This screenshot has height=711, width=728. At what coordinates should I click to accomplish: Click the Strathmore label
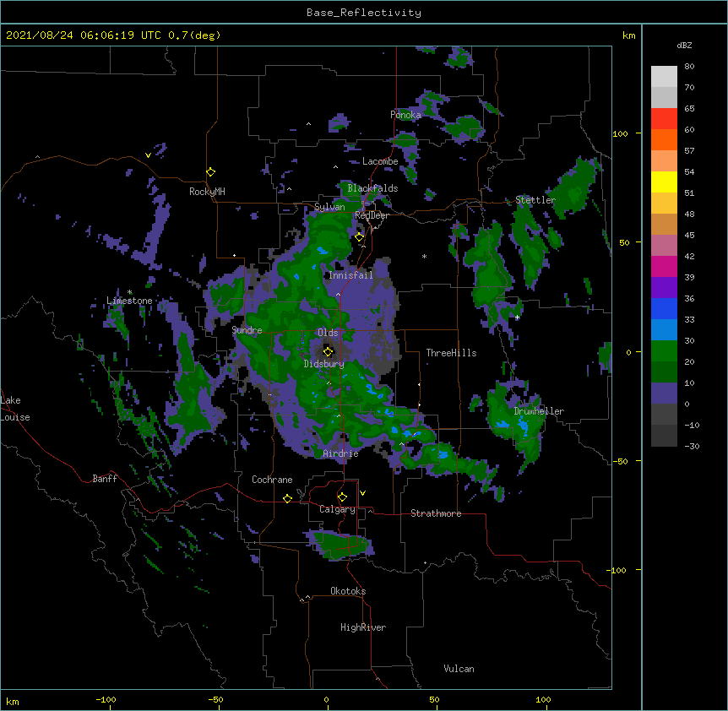tap(436, 513)
